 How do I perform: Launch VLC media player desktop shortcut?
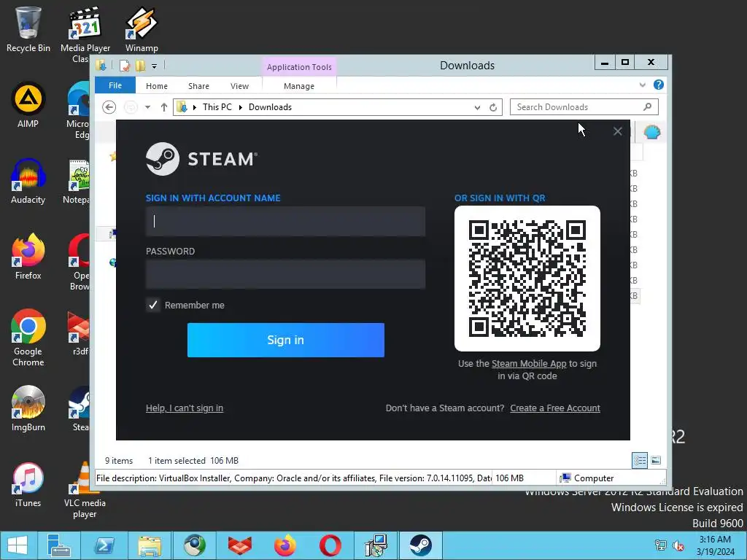point(85,491)
